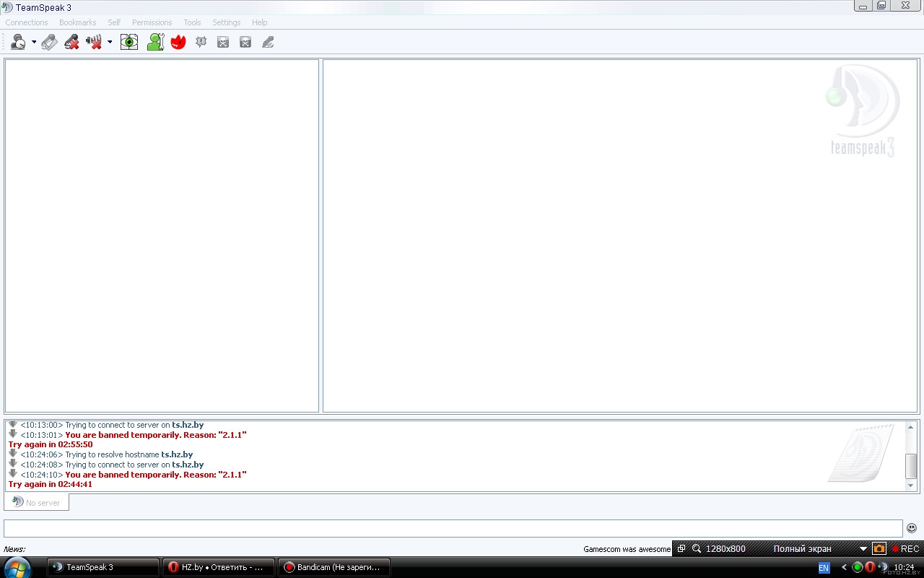
Task: Click the News label in status bar
Action: pos(14,549)
